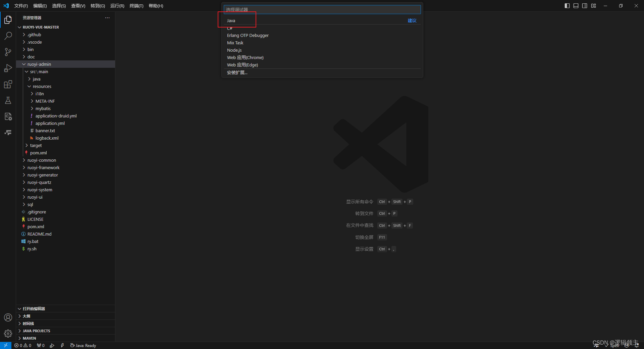The width and height of the screenshot is (644, 349).
Task: Select Java debugger from list
Action: tap(322, 20)
